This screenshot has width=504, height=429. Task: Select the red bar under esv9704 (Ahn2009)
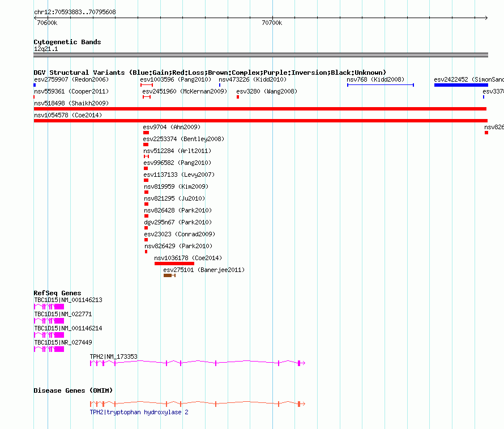(x=146, y=133)
